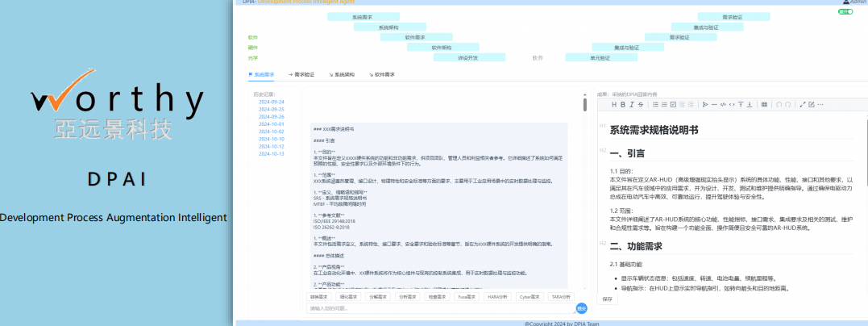
Task: Insert an unordered bullet list
Action: point(655,104)
